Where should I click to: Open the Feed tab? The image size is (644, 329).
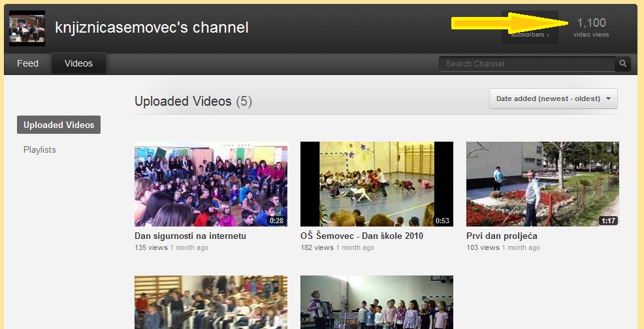point(27,64)
